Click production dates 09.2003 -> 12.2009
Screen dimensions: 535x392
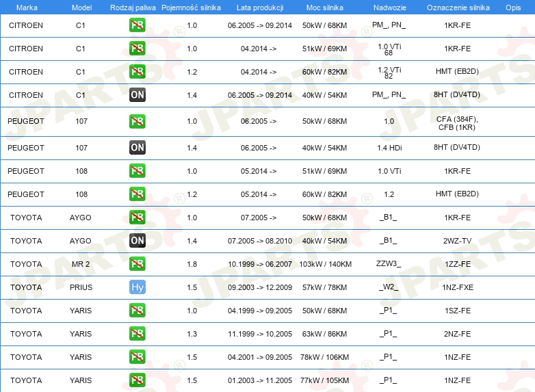pos(260,287)
